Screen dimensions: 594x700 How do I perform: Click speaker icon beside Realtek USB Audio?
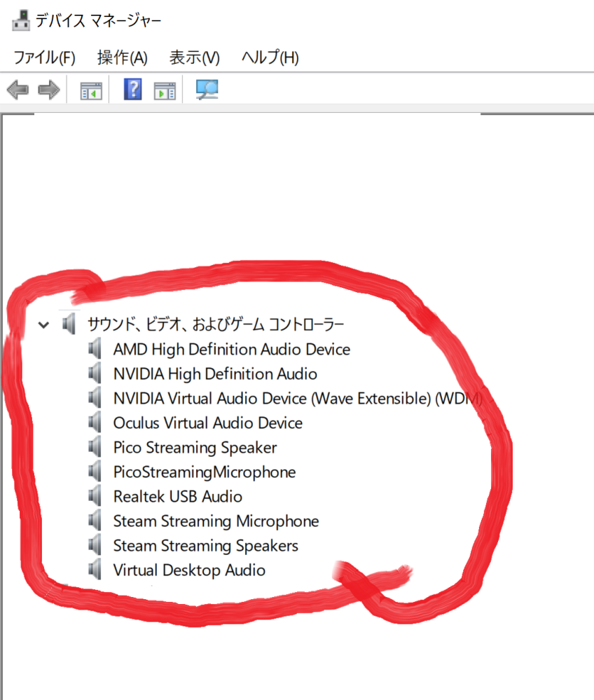pyautogui.click(x=95, y=496)
